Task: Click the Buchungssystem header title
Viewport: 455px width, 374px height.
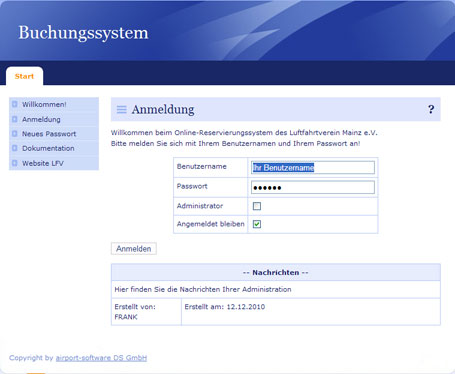Action: pyautogui.click(x=83, y=33)
